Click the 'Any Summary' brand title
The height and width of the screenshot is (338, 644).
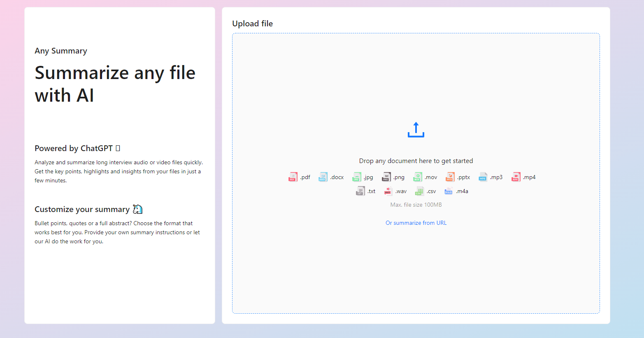61,51
